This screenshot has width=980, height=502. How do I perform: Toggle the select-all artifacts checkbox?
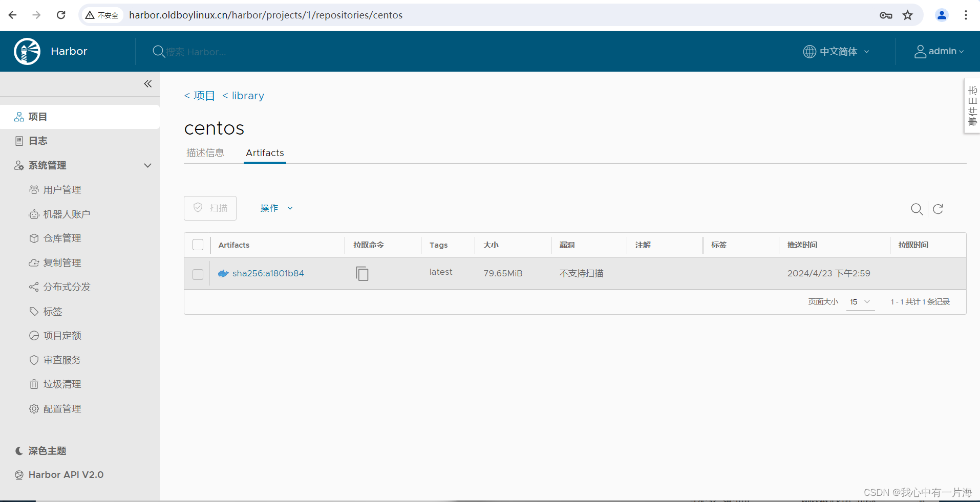tap(198, 245)
